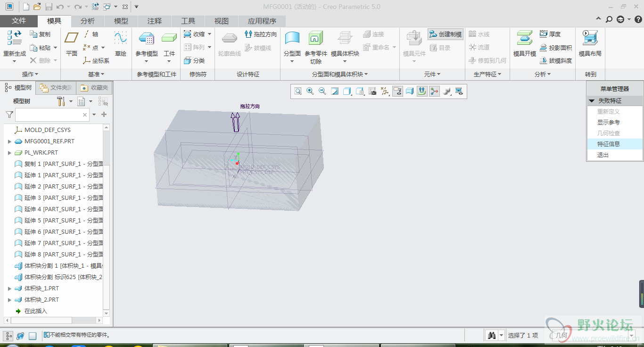Click the 分类 classify tool
The width and height of the screenshot is (644, 347).
pos(194,60)
